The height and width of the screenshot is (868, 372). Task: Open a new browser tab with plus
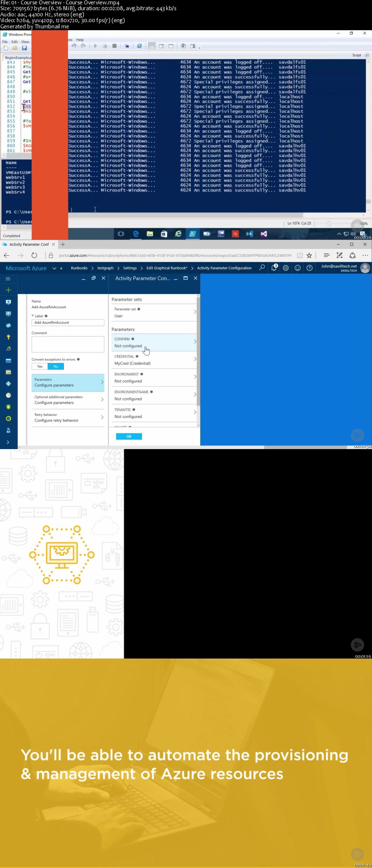63,244
